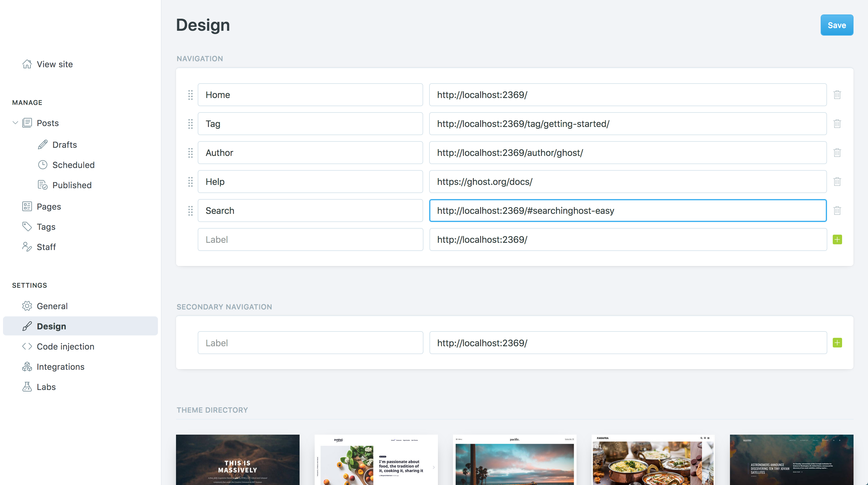The image size is (868, 485).
Task: Click the delete icon for Help navigation item
Action: point(837,181)
